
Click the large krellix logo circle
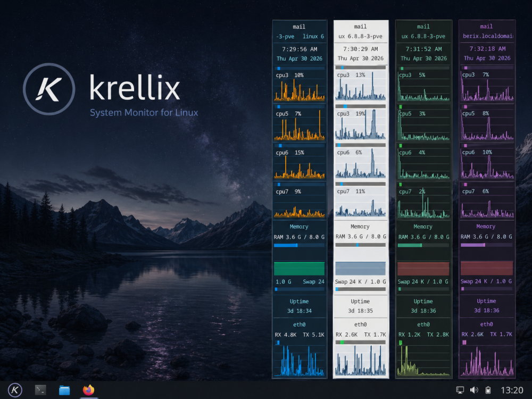pos(49,89)
